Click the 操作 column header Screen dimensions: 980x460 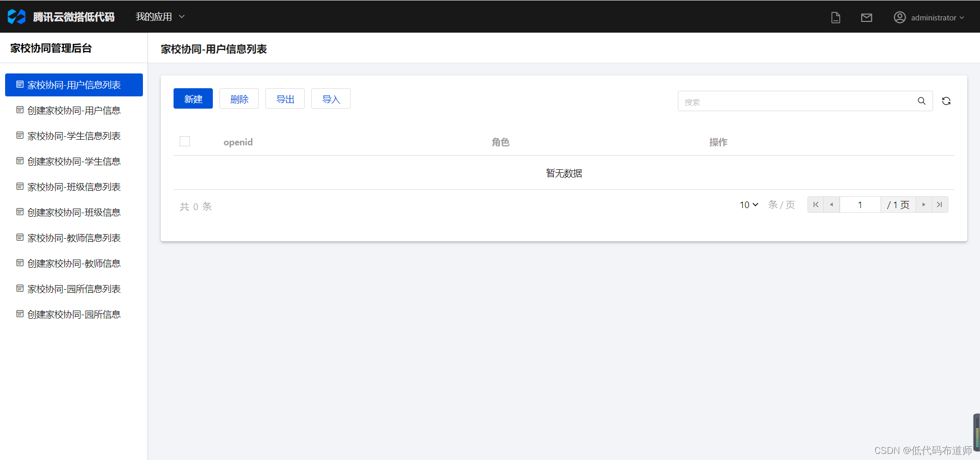pos(718,142)
